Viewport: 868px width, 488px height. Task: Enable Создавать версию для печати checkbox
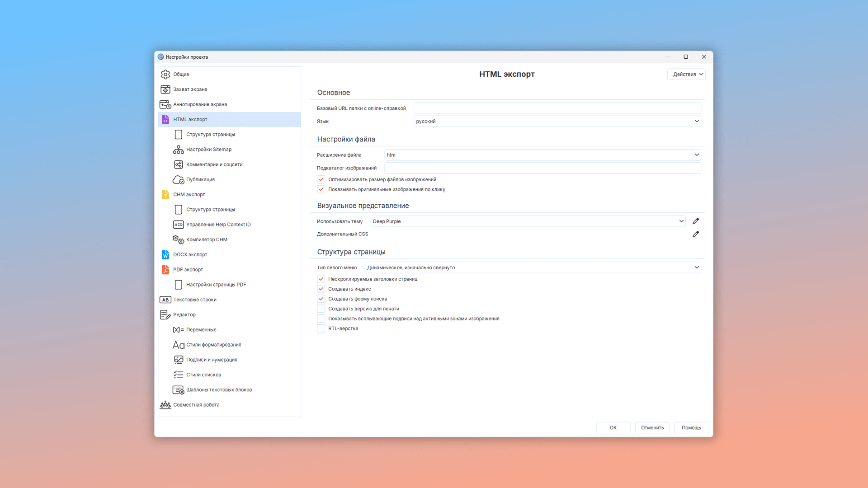tap(321, 309)
